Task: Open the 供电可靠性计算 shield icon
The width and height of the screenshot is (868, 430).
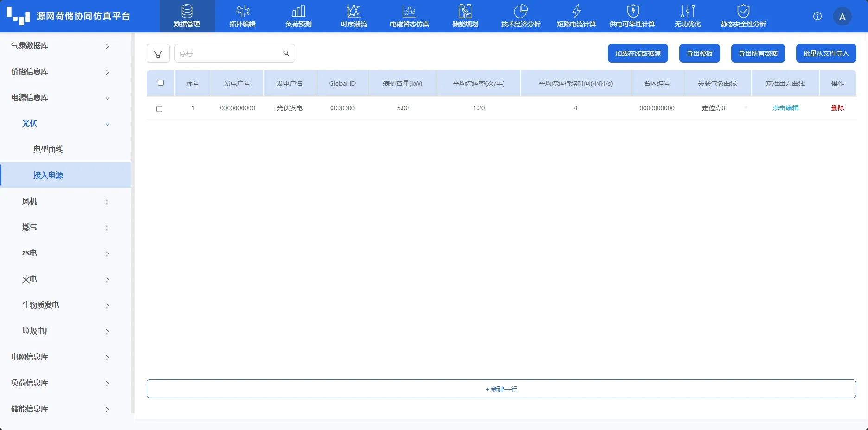Action: click(633, 11)
